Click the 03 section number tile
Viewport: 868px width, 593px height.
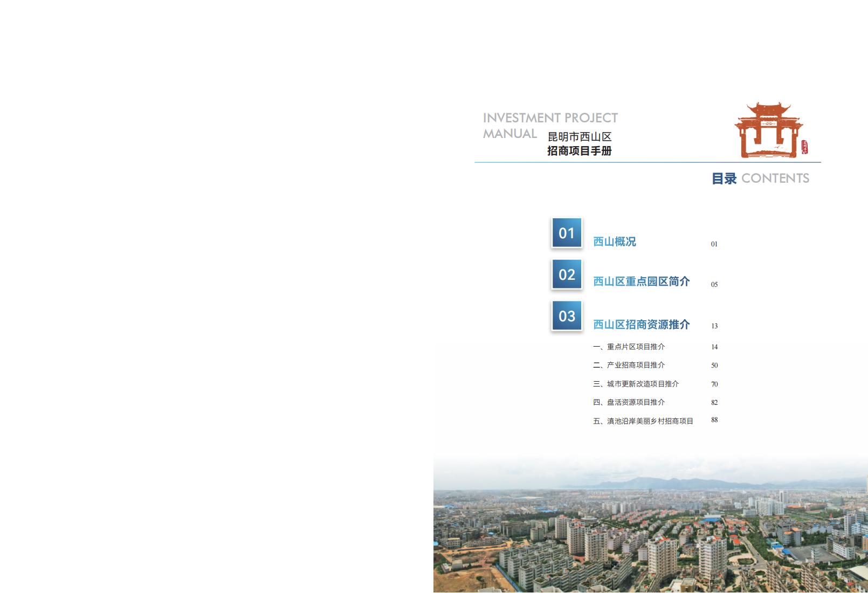pos(567,316)
